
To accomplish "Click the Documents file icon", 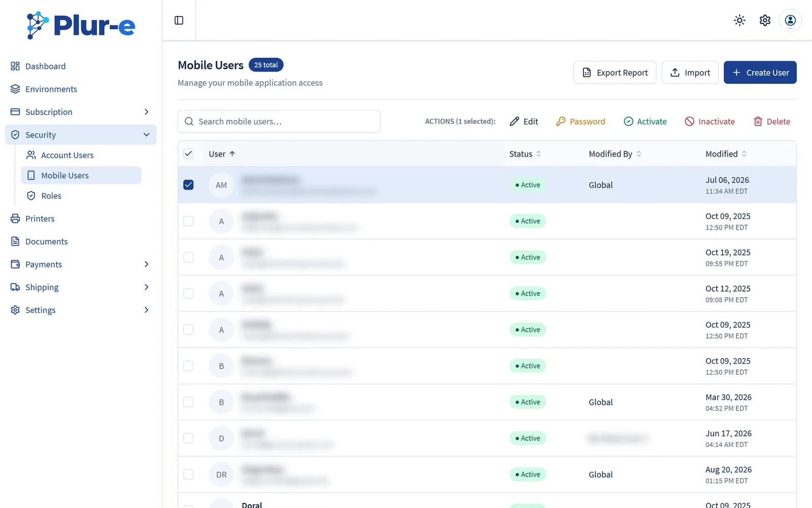I will tap(15, 241).
